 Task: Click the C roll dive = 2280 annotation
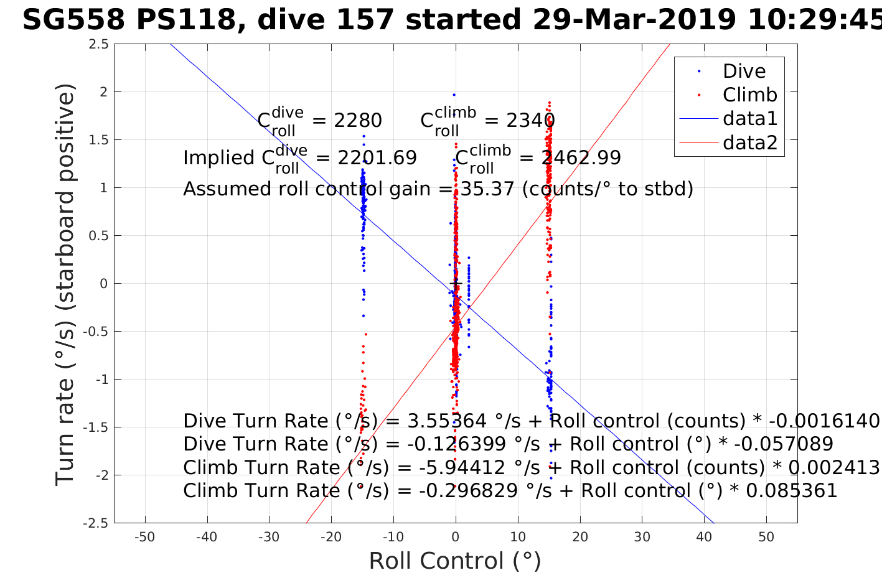[319, 120]
